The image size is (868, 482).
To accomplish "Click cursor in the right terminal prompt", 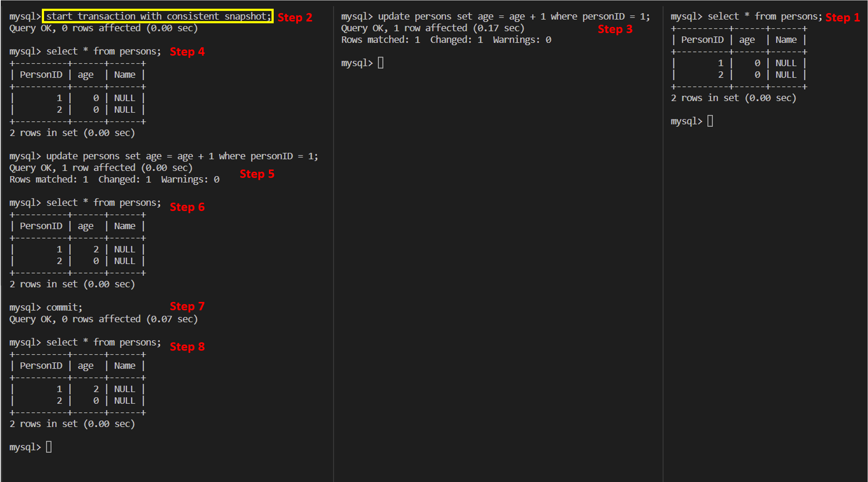I will [x=710, y=121].
